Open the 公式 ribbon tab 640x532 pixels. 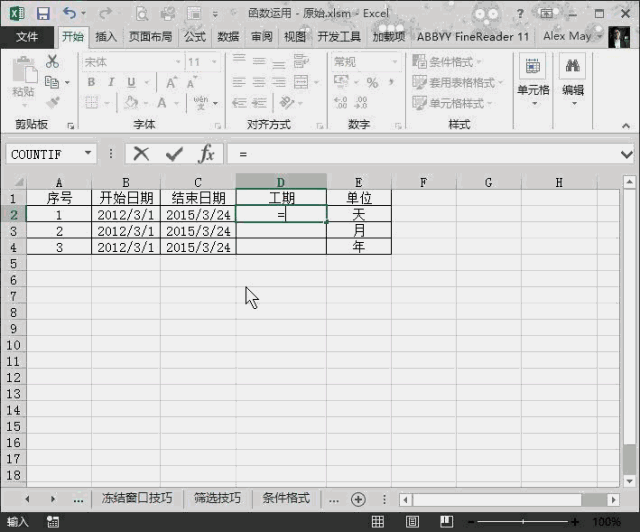pyautogui.click(x=195, y=37)
